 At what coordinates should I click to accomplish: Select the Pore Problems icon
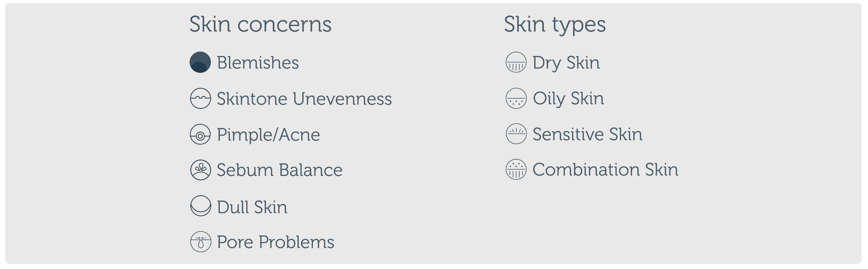coord(200,242)
